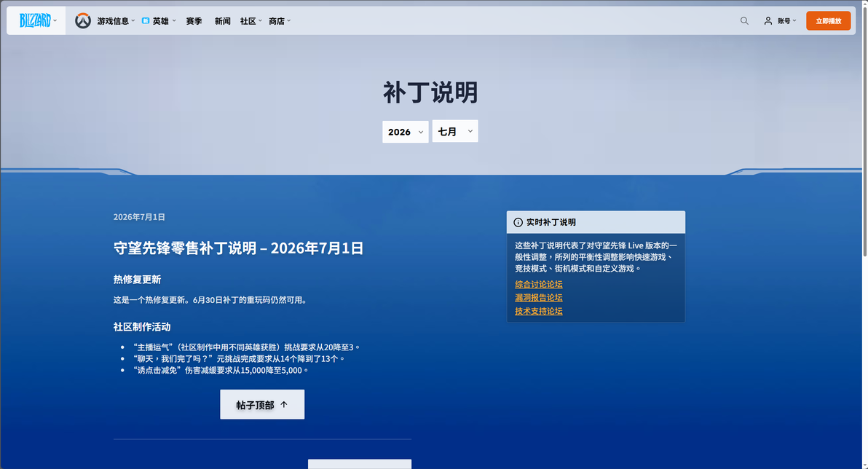
Task: Click info icon beside 实时补丁说明
Action: (x=518, y=222)
